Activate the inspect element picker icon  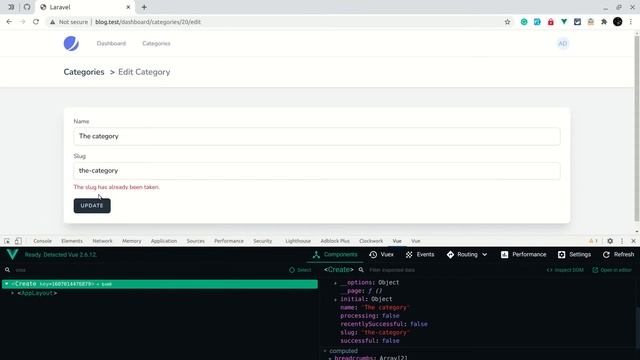7,241
